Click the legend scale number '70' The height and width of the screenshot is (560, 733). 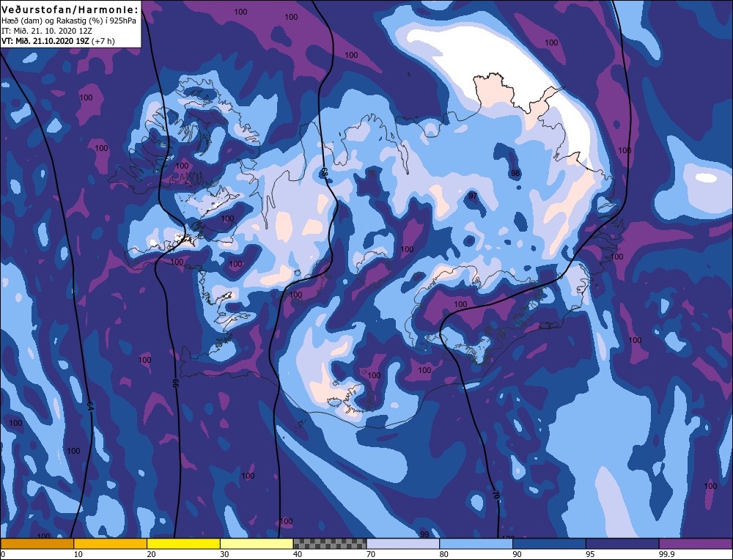pos(371,554)
